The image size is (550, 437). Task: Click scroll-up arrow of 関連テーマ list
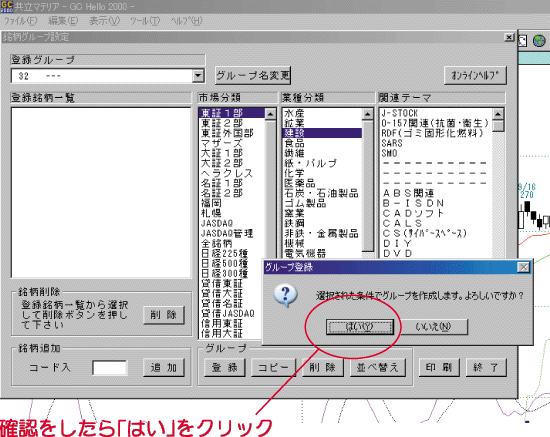coord(498,114)
